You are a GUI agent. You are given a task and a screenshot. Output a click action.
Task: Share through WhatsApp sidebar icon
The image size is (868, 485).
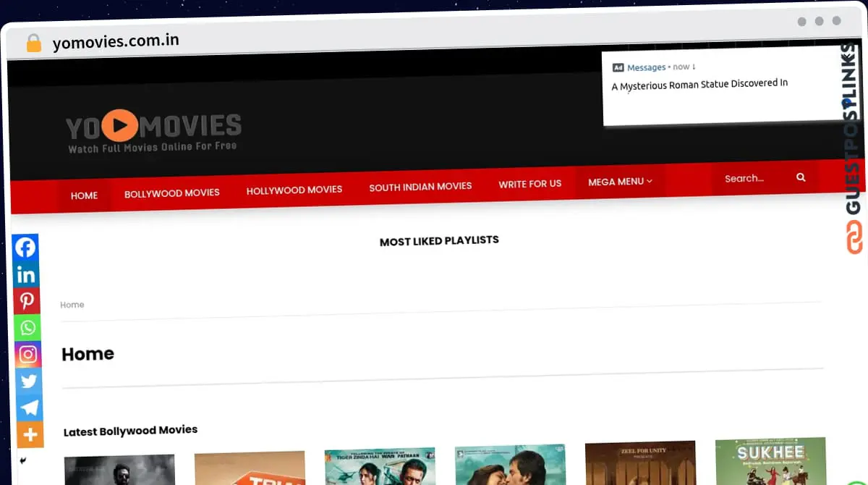click(27, 328)
